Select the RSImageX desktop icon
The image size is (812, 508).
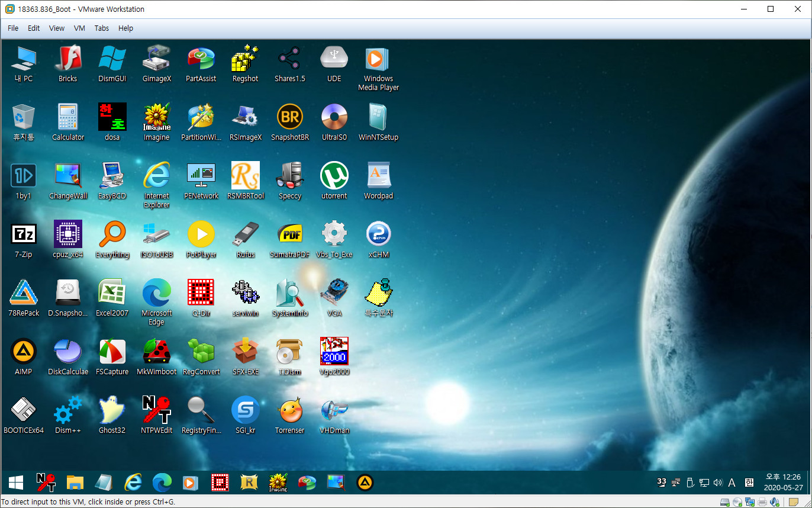coord(246,123)
